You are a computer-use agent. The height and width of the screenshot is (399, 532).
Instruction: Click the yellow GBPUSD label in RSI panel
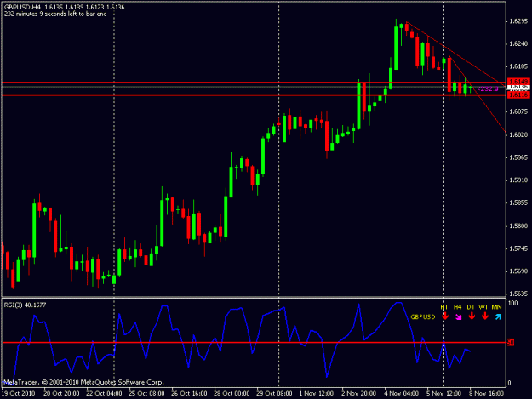click(423, 317)
